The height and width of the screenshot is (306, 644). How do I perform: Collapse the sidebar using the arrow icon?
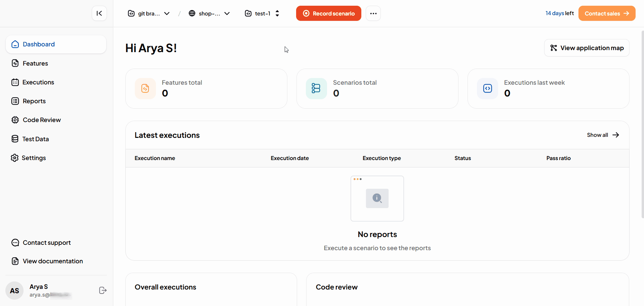pyautogui.click(x=99, y=13)
